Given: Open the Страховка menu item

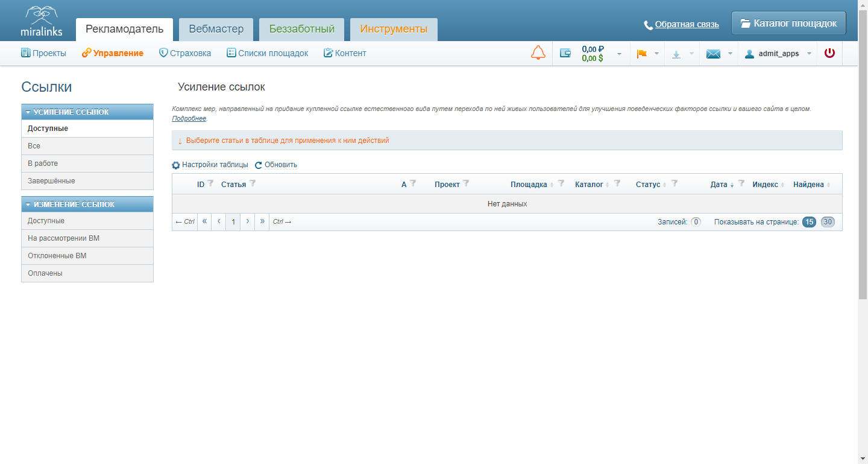Looking at the screenshot, I should click(185, 53).
